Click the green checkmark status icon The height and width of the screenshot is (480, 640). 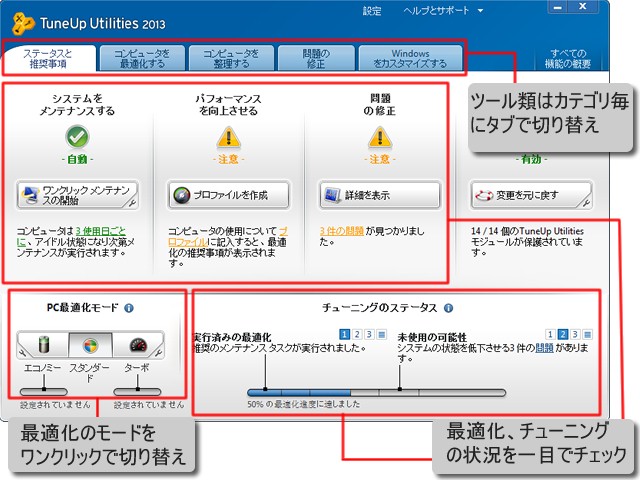coord(77,137)
